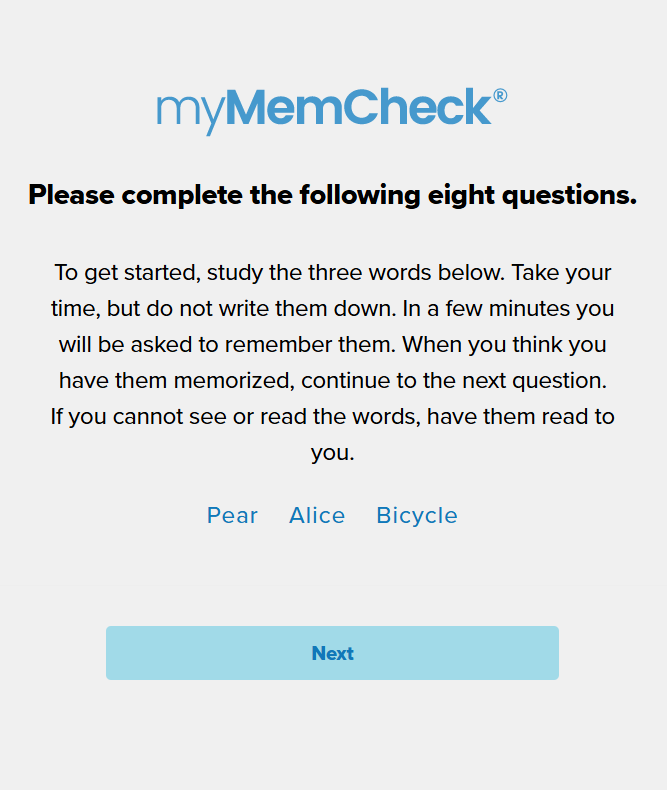Click the final 'you.' line of instructions

pos(332,453)
